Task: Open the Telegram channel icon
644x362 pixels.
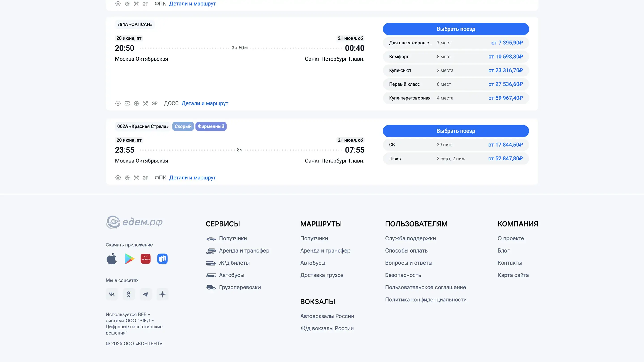Action: (146, 294)
